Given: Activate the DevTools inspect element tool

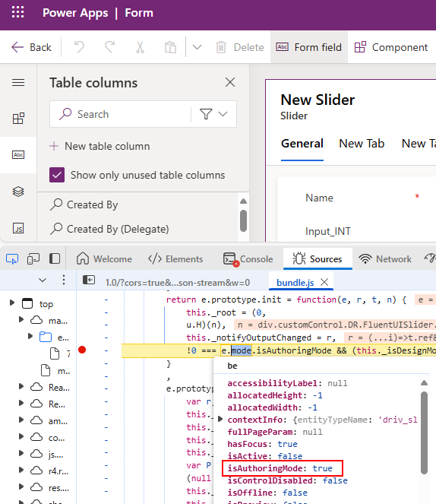Looking at the screenshot, I should (12, 258).
